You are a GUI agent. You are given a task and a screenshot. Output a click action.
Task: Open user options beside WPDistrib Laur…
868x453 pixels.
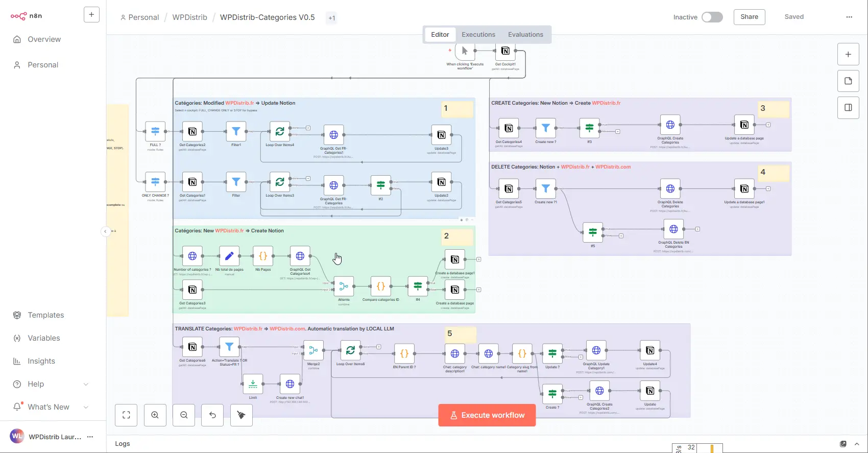(x=90, y=437)
